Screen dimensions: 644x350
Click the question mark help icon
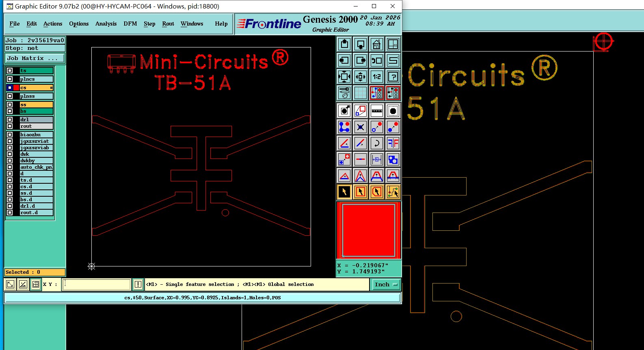[x=393, y=76]
